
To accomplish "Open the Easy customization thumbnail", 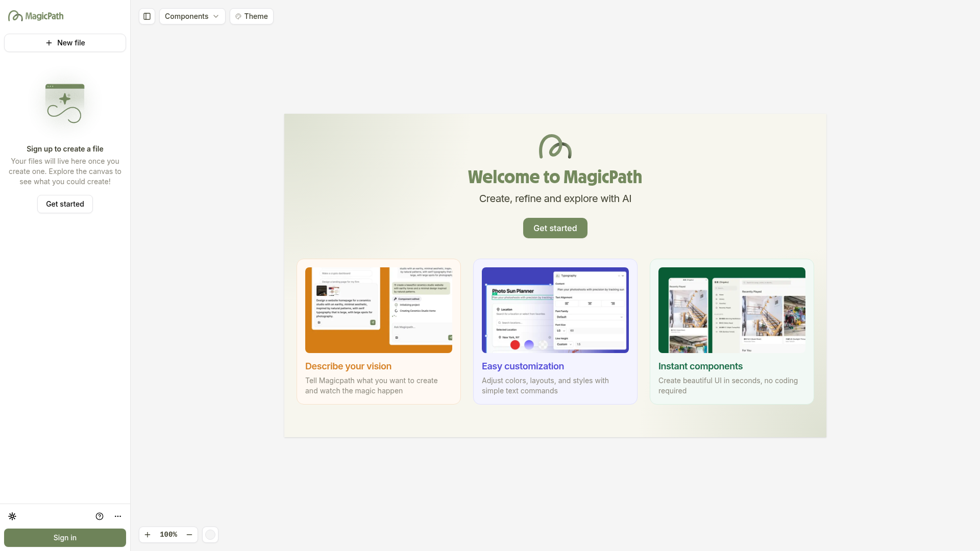I will click(x=555, y=310).
